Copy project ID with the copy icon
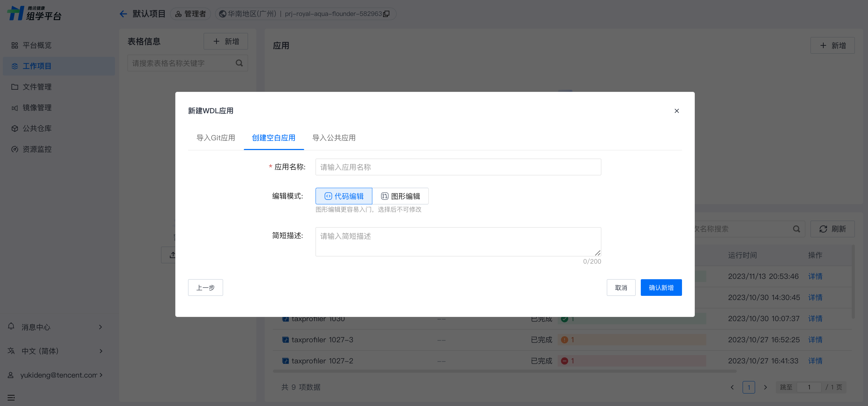 pos(387,14)
